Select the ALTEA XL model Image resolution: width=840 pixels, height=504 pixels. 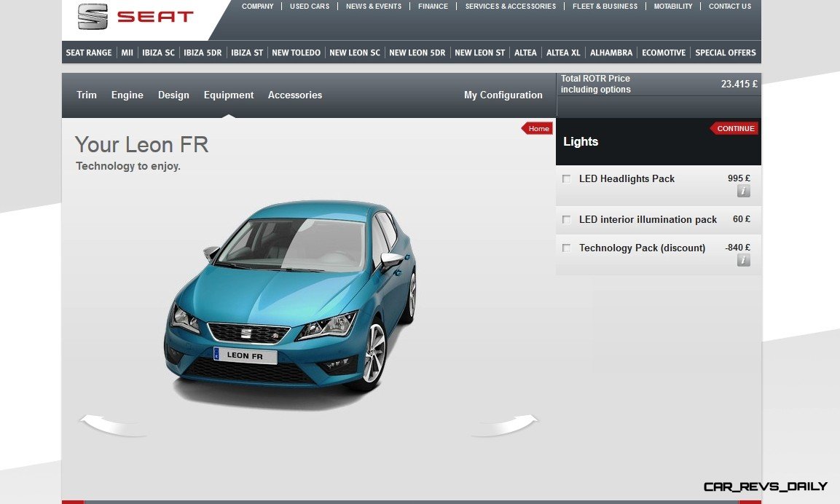(x=563, y=52)
